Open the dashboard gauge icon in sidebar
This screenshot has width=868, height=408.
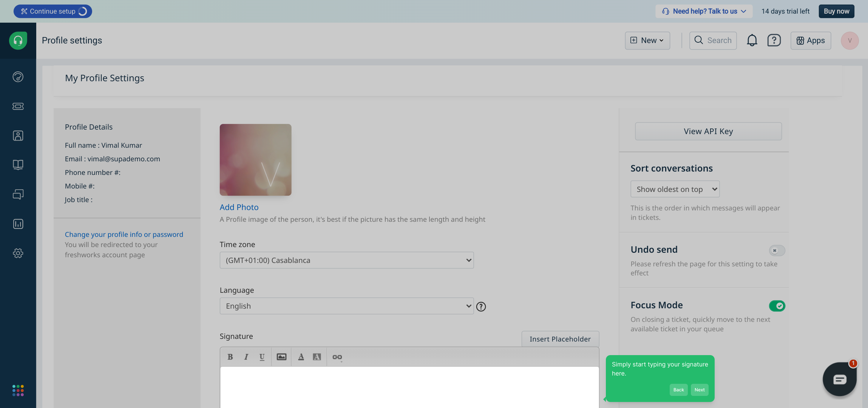coord(18,77)
